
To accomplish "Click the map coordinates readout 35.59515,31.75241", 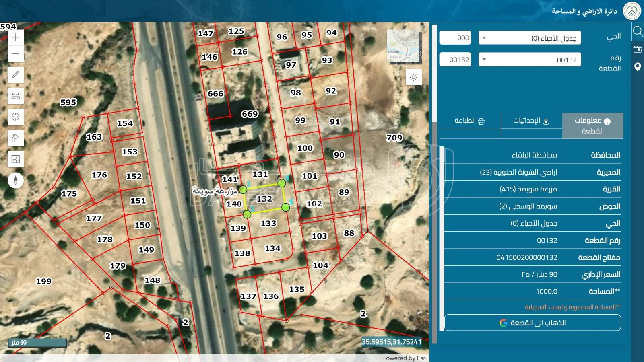I will coord(392,342).
